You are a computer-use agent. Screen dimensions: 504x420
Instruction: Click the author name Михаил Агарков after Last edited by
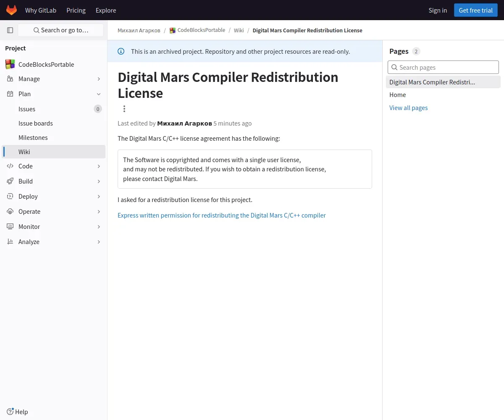coord(184,123)
